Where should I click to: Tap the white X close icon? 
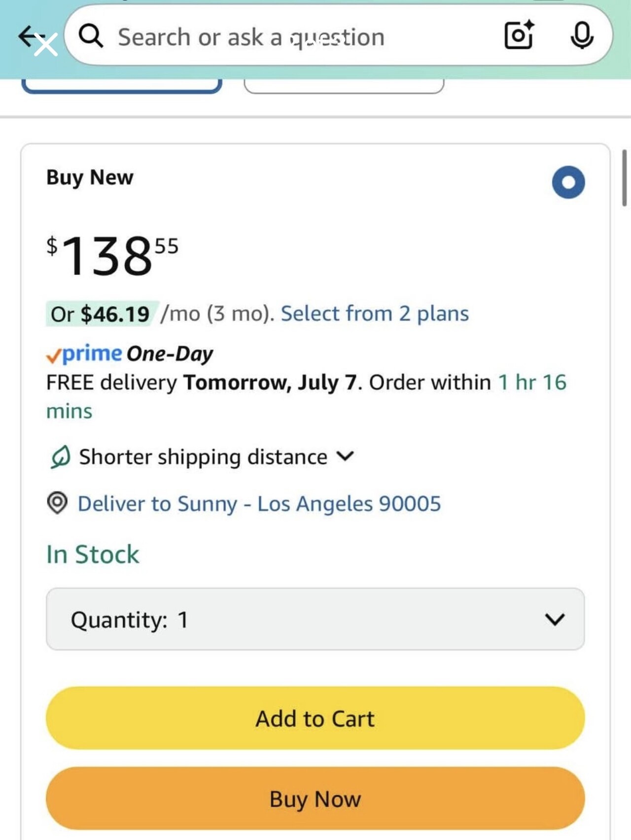pyautogui.click(x=46, y=45)
